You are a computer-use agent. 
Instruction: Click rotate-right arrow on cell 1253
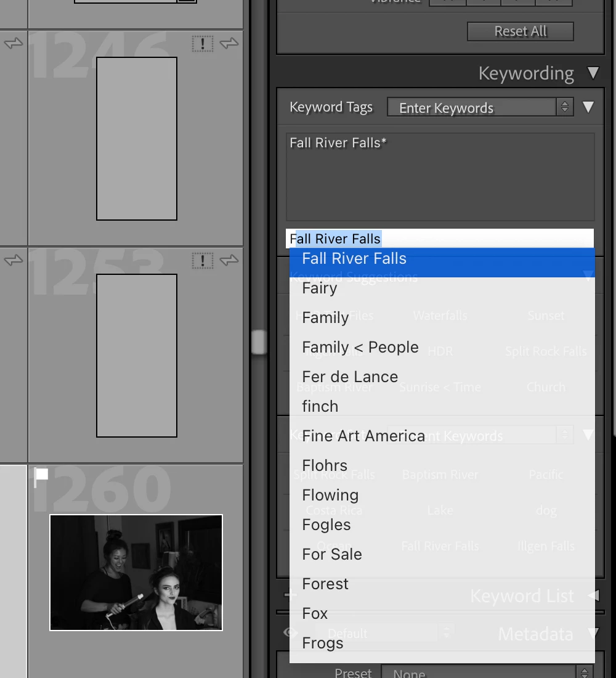pos(229,260)
